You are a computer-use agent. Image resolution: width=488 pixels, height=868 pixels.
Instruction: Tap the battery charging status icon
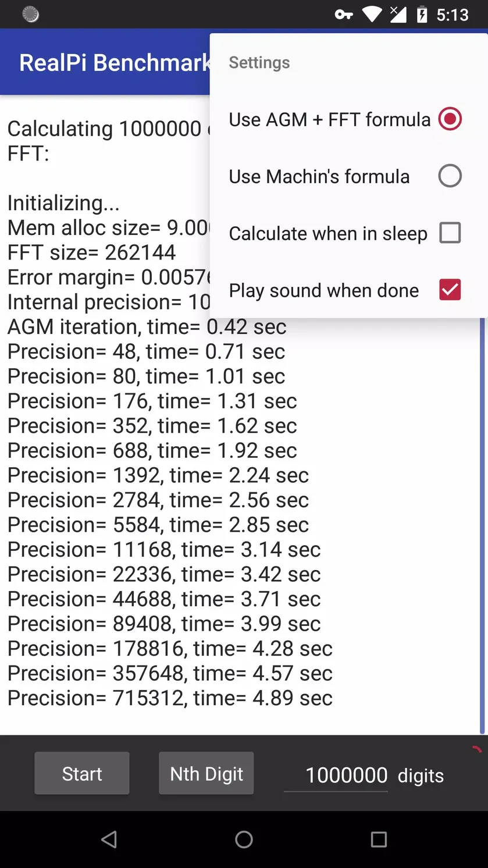click(x=422, y=15)
